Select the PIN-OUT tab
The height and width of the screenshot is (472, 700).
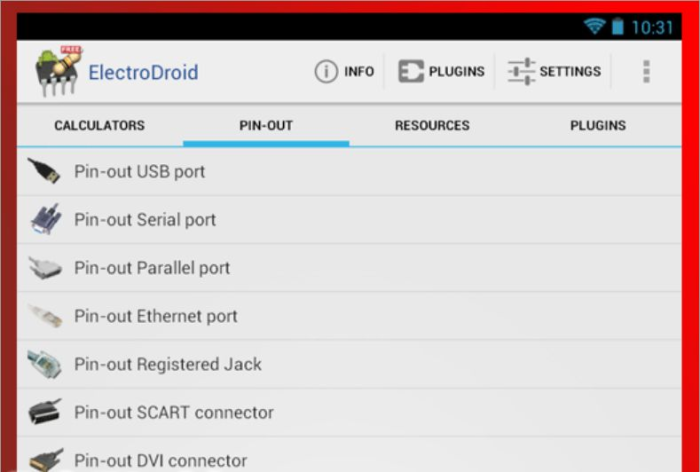(266, 125)
